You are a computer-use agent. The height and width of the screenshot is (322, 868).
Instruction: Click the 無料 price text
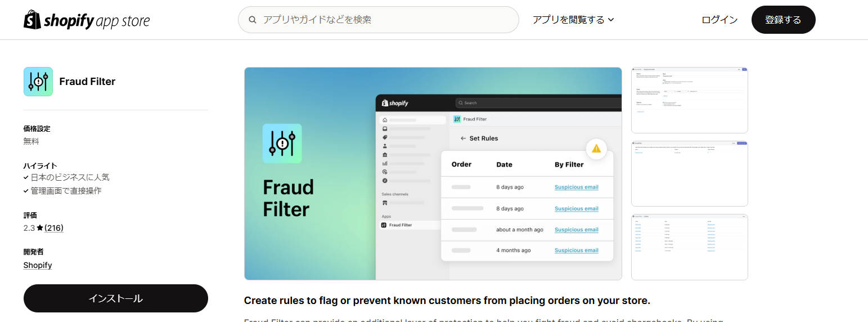[32, 141]
